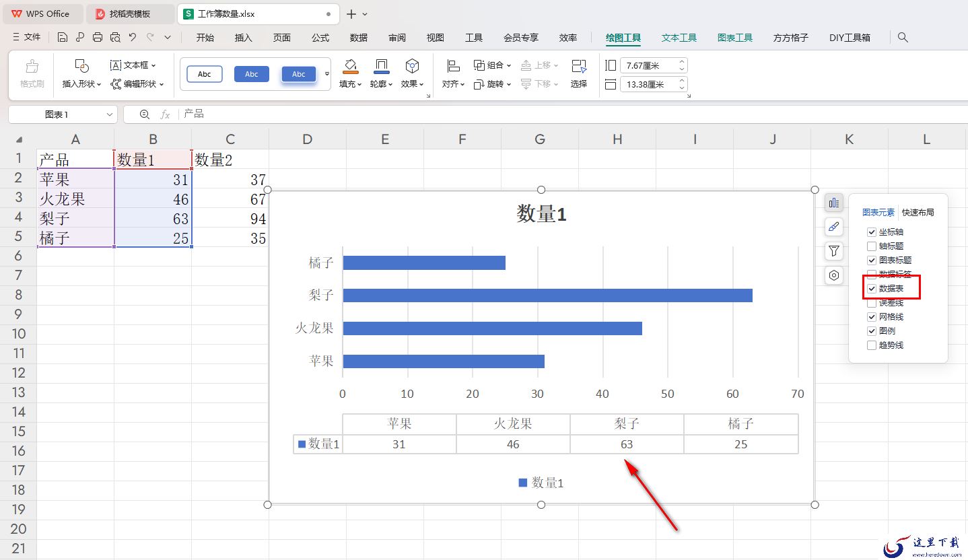This screenshot has height=560, width=968.
Task: Expand the quick access toolbar customize arrow
Action: coord(168,38)
